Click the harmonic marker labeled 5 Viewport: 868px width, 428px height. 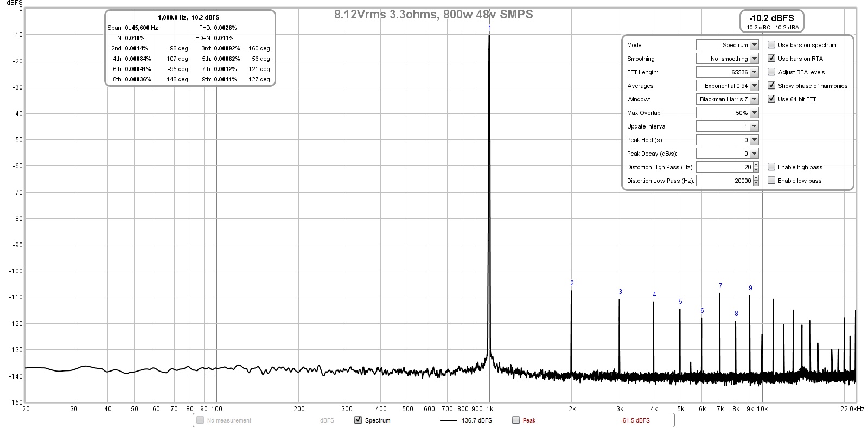pyautogui.click(x=680, y=302)
